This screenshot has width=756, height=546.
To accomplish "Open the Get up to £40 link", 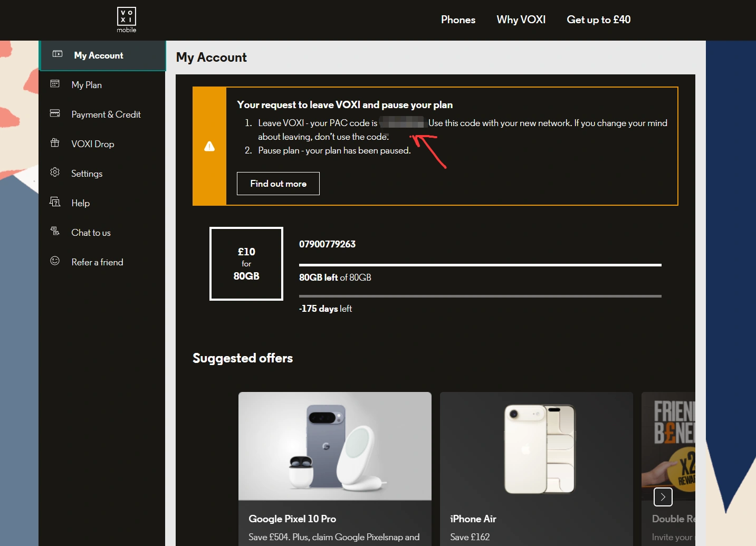I will (x=598, y=20).
